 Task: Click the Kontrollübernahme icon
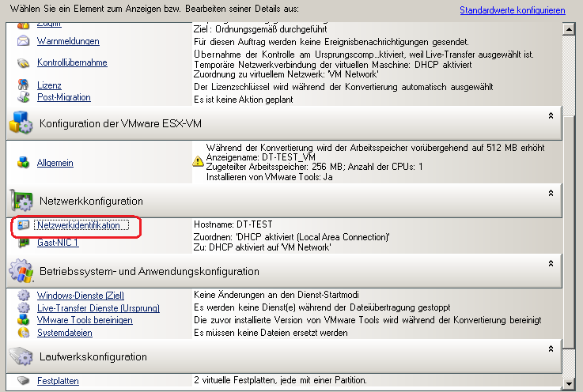pyautogui.click(x=24, y=63)
